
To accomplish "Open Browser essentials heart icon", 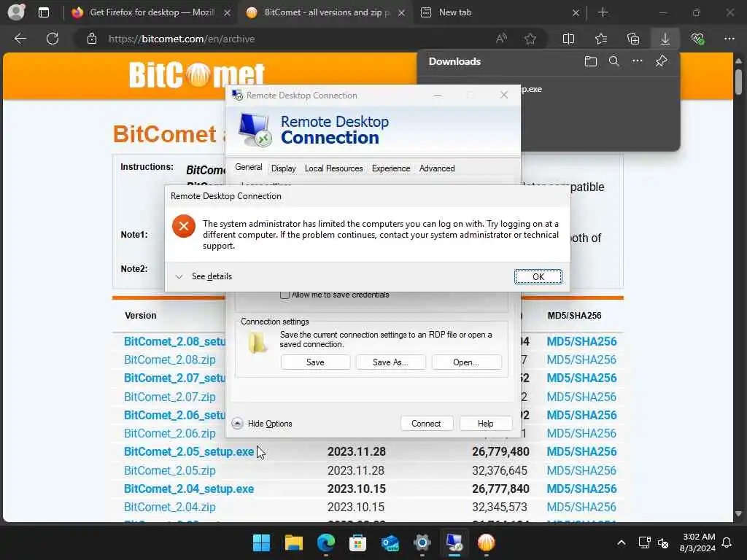I will (x=697, y=39).
